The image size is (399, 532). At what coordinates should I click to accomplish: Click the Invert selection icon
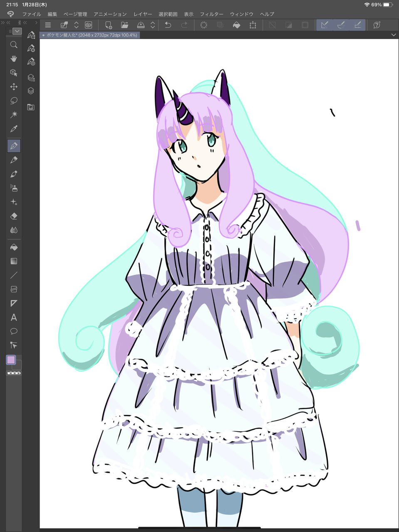pos(288,25)
